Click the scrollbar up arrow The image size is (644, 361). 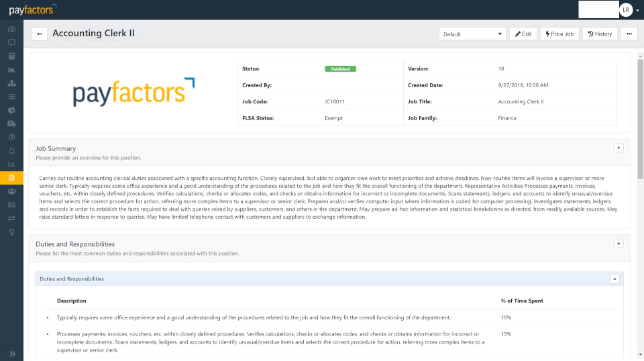(x=640, y=56)
